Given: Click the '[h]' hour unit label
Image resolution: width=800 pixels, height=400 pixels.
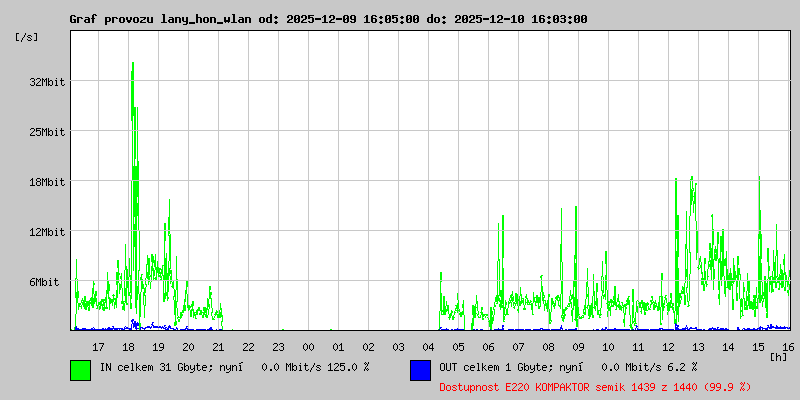Looking at the screenshot, I should (x=779, y=357).
